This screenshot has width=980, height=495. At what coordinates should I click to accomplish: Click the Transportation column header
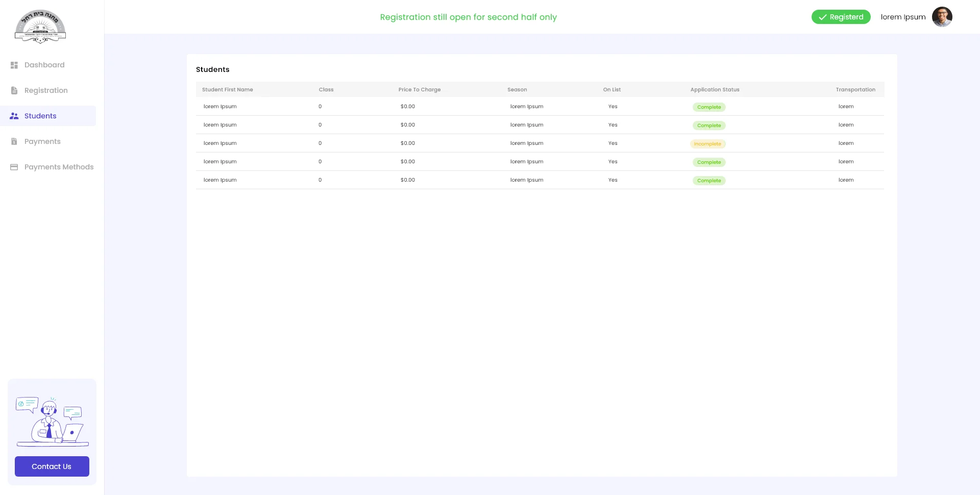click(855, 89)
